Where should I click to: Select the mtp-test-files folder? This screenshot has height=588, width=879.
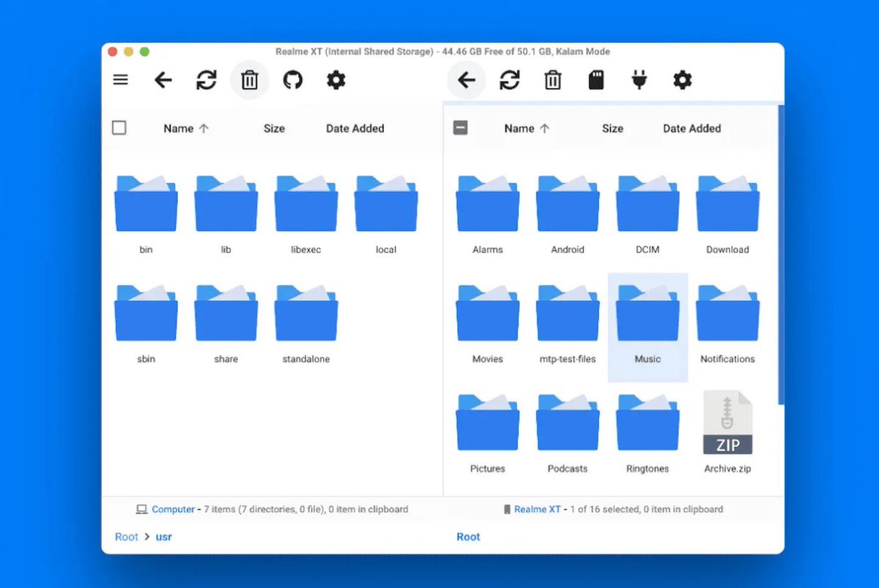pos(568,326)
